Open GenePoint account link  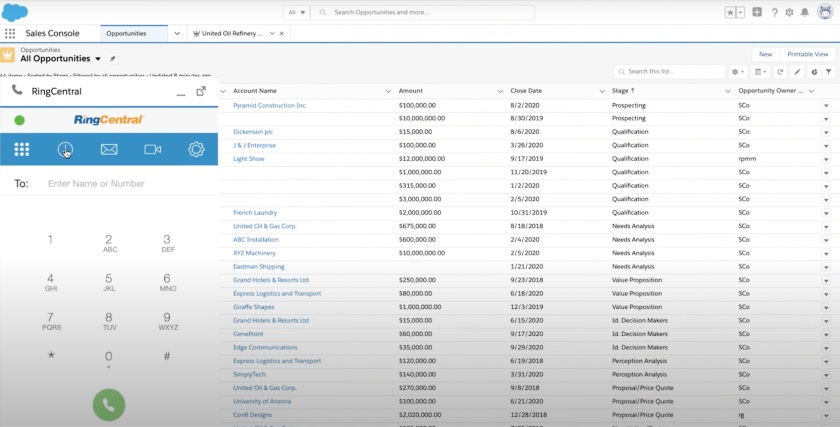(248, 334)
